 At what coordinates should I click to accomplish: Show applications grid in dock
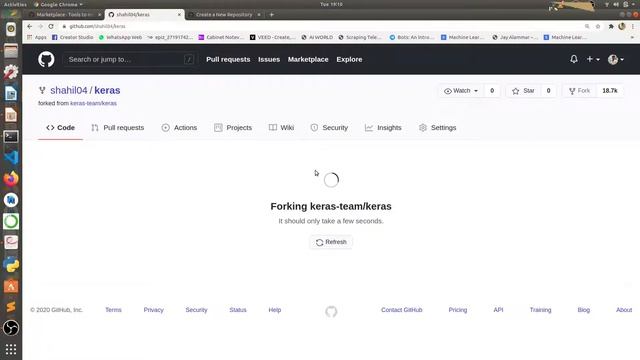tap(11, 349)
